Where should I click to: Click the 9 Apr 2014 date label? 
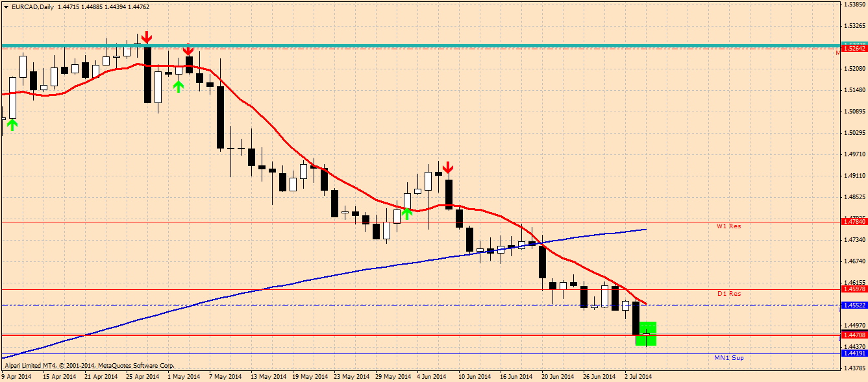pos(17,376)
